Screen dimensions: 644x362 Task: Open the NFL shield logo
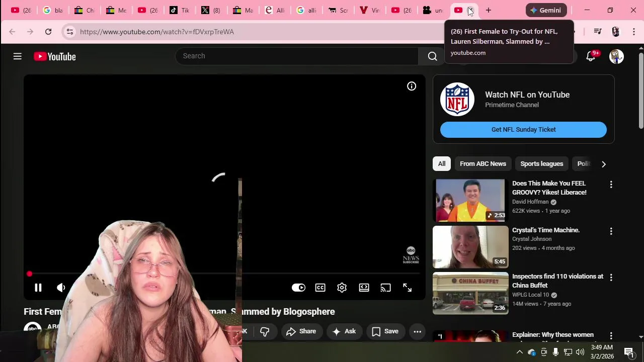[x=457, y=100]
